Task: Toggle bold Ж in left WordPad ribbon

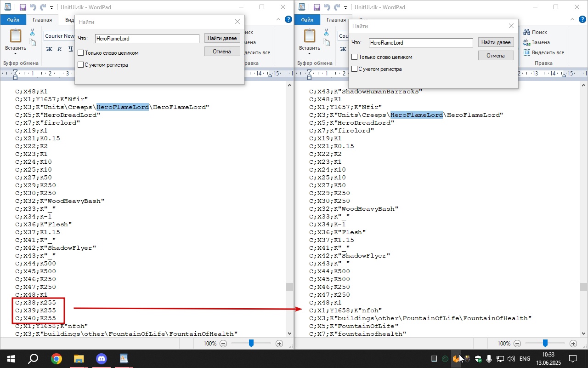Action: [49, 49]
